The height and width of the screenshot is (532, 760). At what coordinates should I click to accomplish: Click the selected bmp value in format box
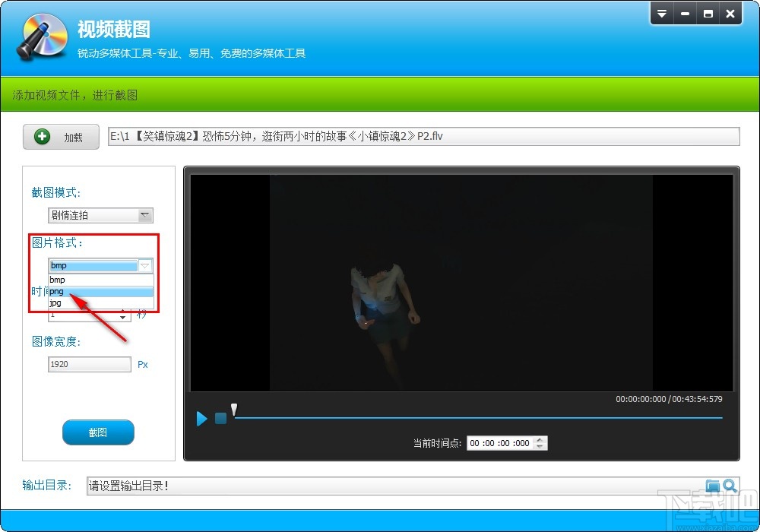click(x=93, y=265)
